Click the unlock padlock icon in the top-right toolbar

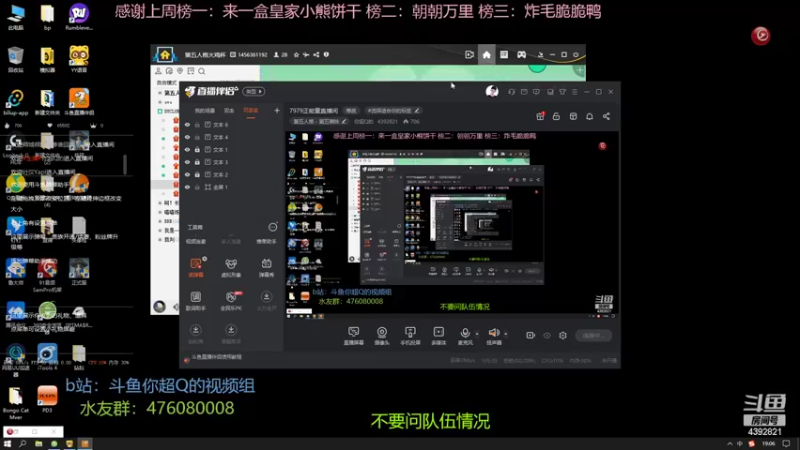point(556,116)
